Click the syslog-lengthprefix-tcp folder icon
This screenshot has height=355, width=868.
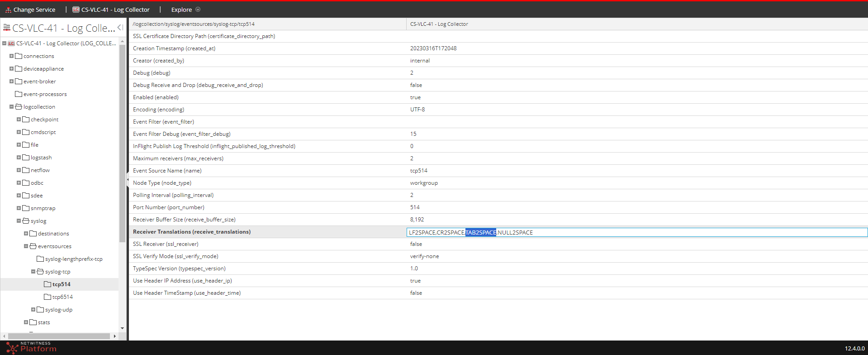[x=40, y=259]
